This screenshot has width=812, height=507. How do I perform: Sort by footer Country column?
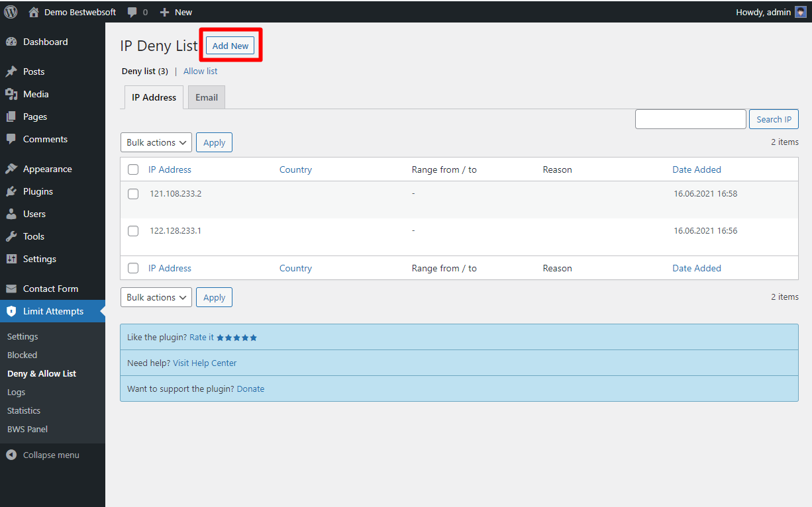point(295,268)
